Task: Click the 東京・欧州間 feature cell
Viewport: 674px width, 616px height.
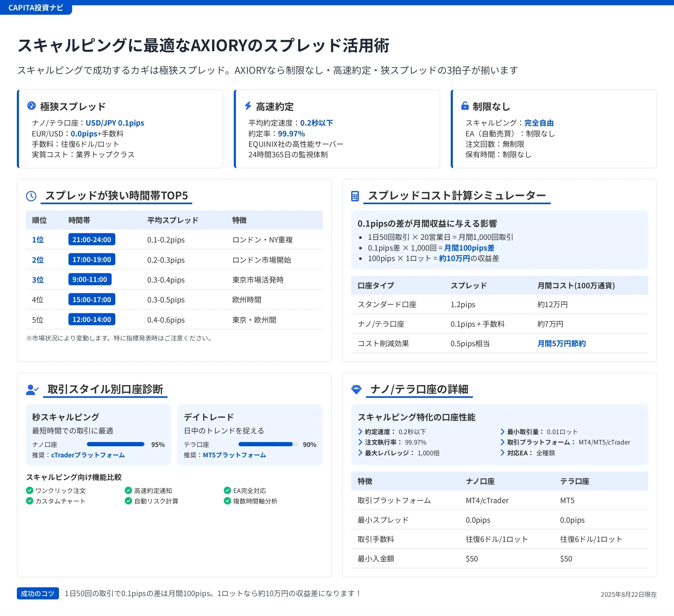Action: (x=254, y=320)
